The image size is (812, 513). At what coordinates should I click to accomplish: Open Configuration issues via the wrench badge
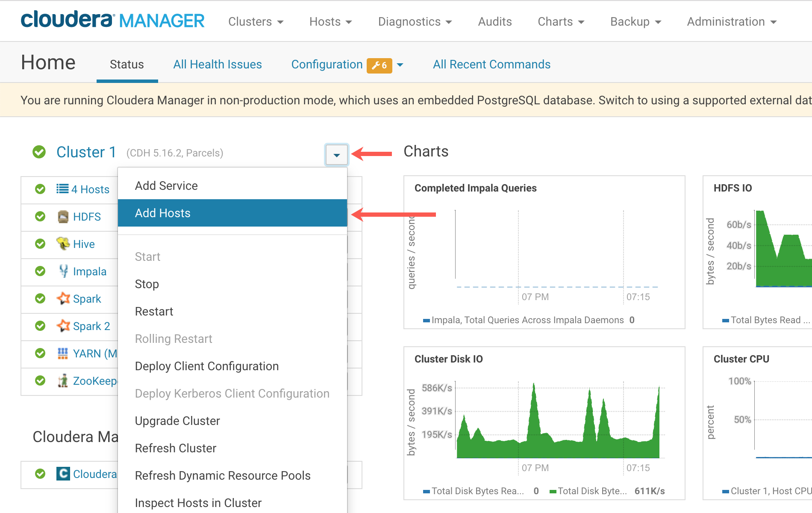click(379, 65)
